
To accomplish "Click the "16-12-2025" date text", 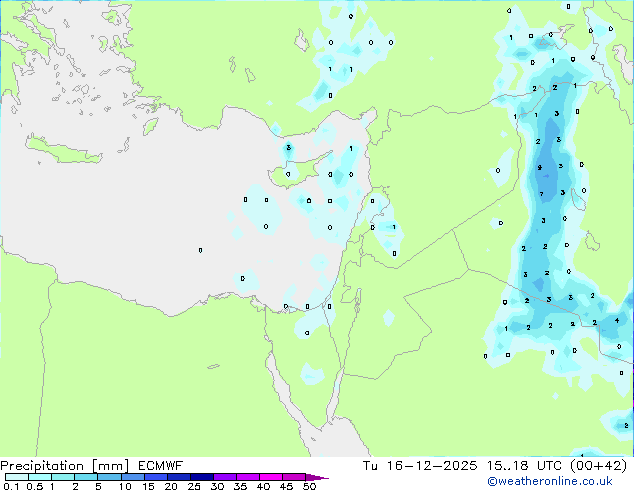I will pos(432,466).
